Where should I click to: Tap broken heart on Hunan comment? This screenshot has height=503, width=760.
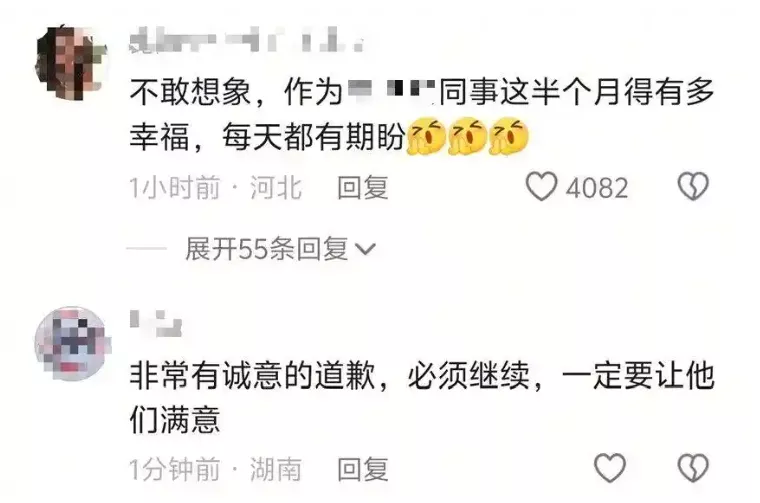pos(693,468)
